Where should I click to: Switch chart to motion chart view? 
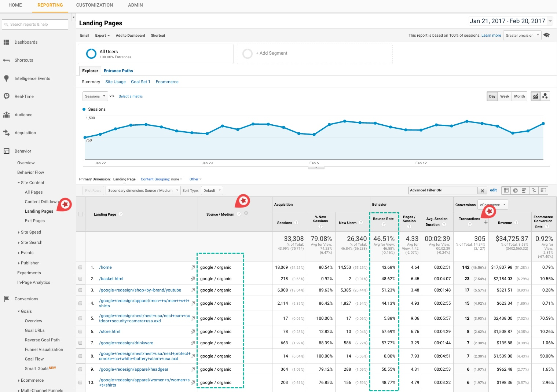click(x=545, y=96)
